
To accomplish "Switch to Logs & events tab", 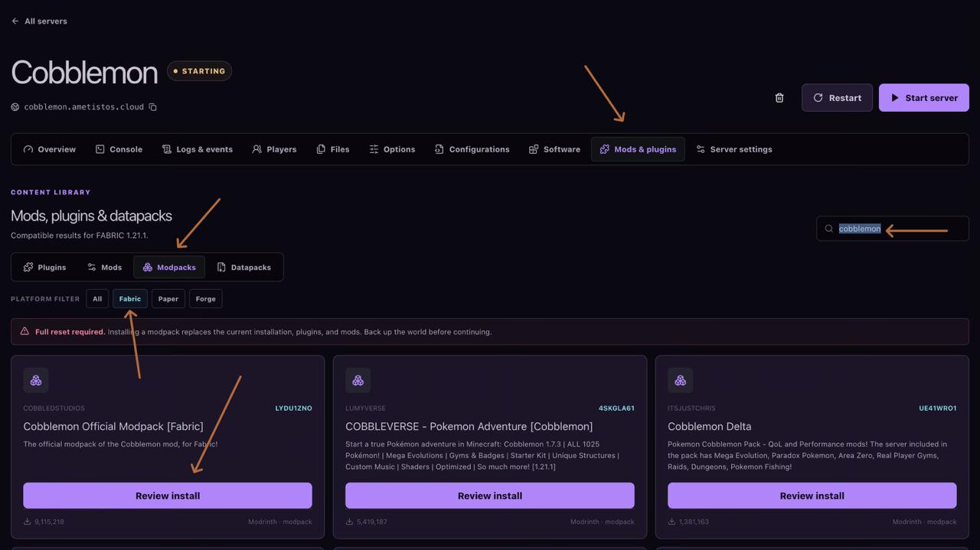I will pyautogui.click(x=198, y=149).
